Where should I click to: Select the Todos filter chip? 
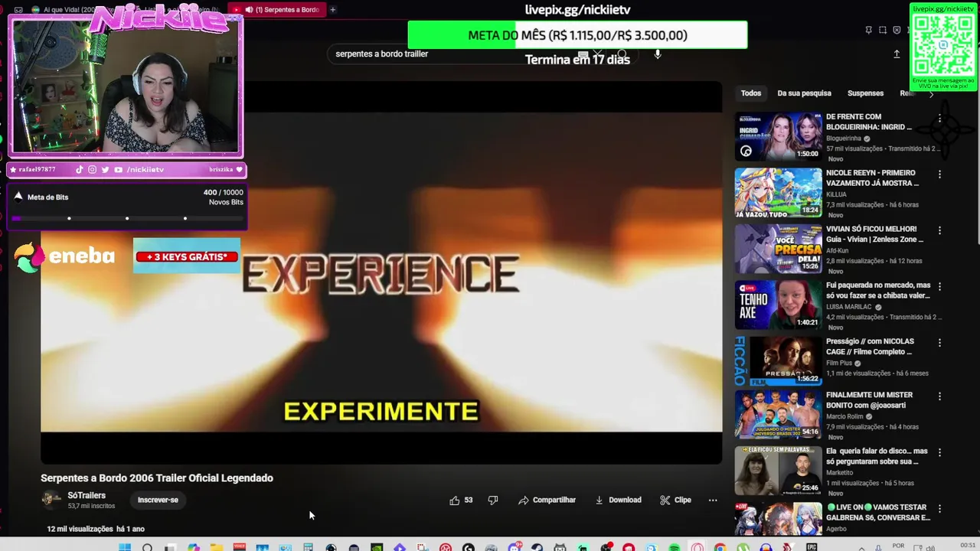(751, 93)
